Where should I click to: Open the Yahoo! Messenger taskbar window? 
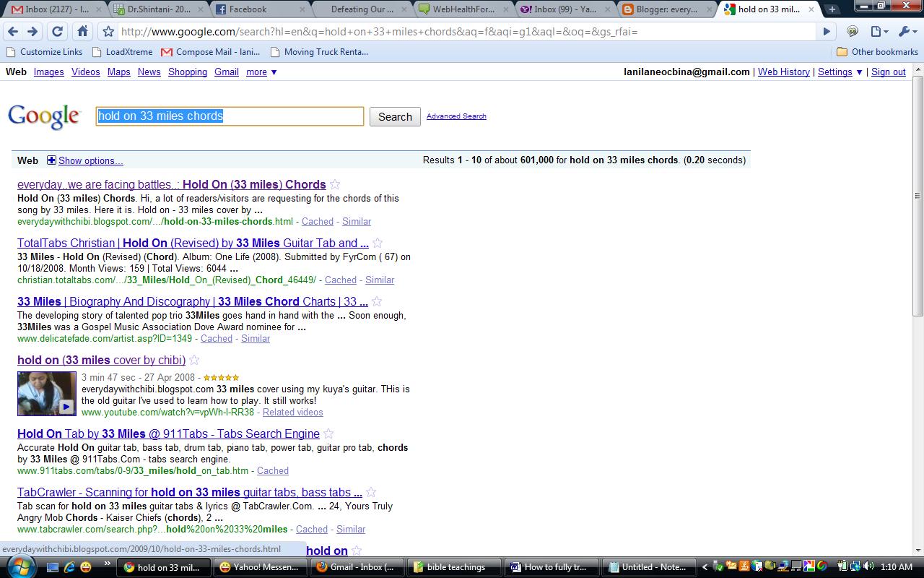coord(261,567)
